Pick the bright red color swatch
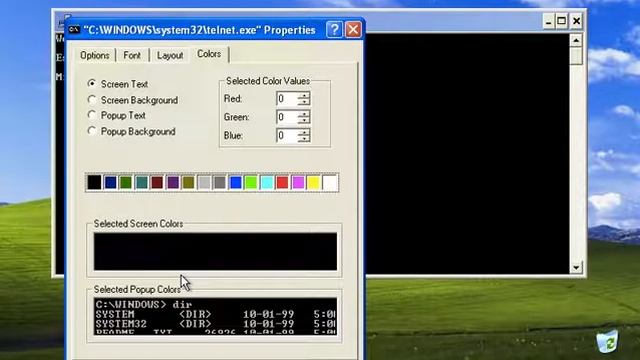 pyautogui.click(x=282, y=182)
